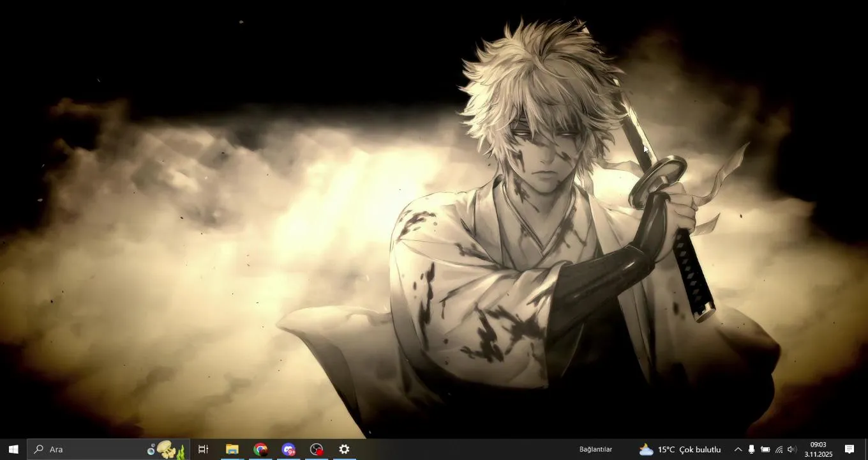868x460 pixels.
Task: Open the Wi-Fi network tray icon
Action: coord(779,449)
